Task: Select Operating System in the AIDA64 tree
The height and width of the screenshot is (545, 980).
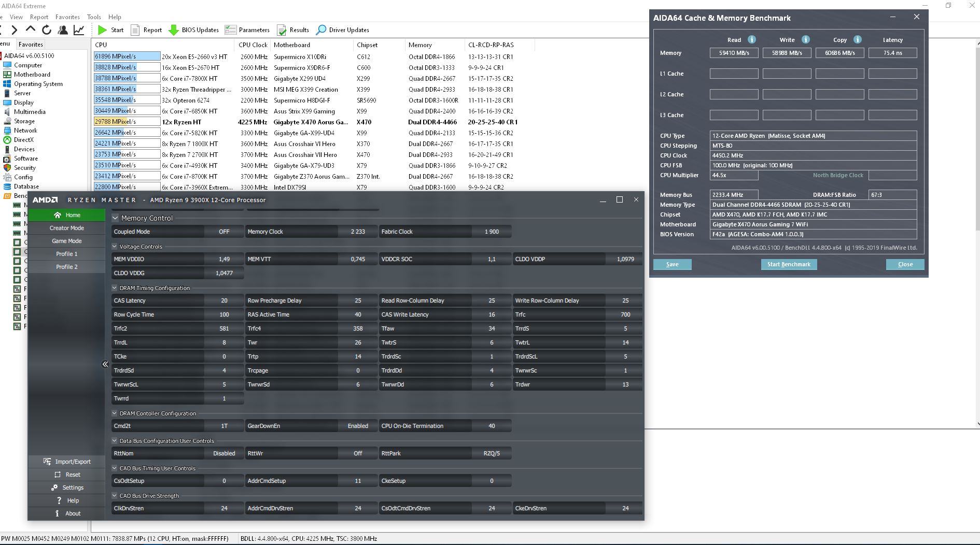Action: [38, 84]
